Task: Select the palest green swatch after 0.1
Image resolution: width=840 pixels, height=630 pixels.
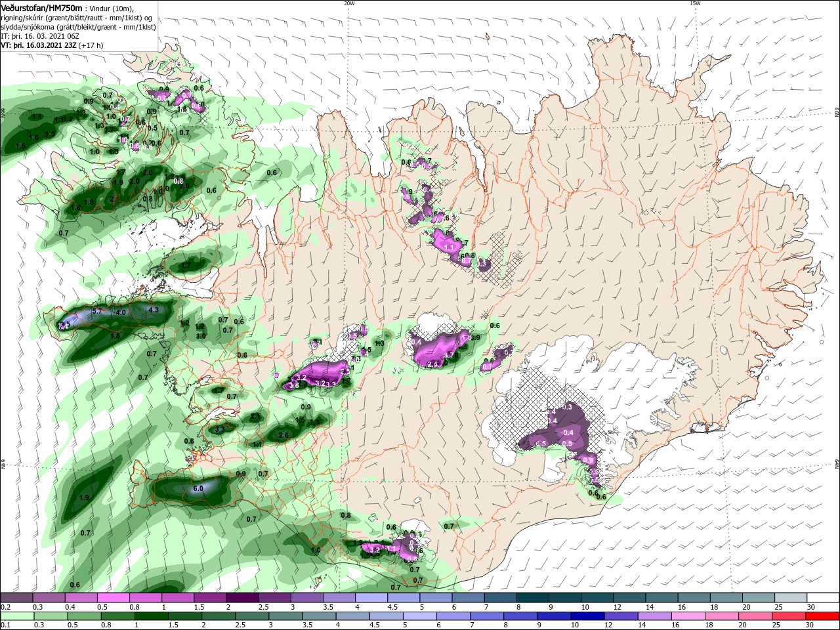Action: coord(16,616)
